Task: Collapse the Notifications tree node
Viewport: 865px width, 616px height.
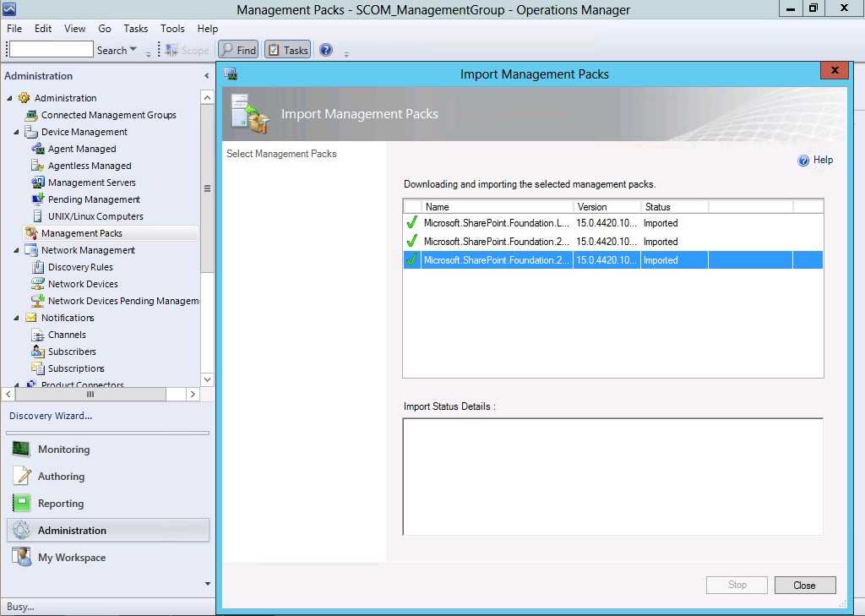Action: (x=17, y=318)
